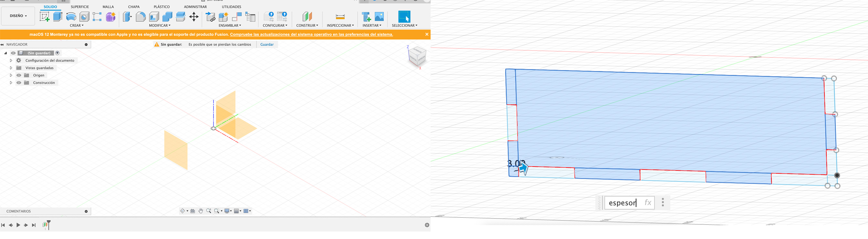Screen dimensions: 868x239
Task: Select the Shell tool icon
Action: [154, 16]
